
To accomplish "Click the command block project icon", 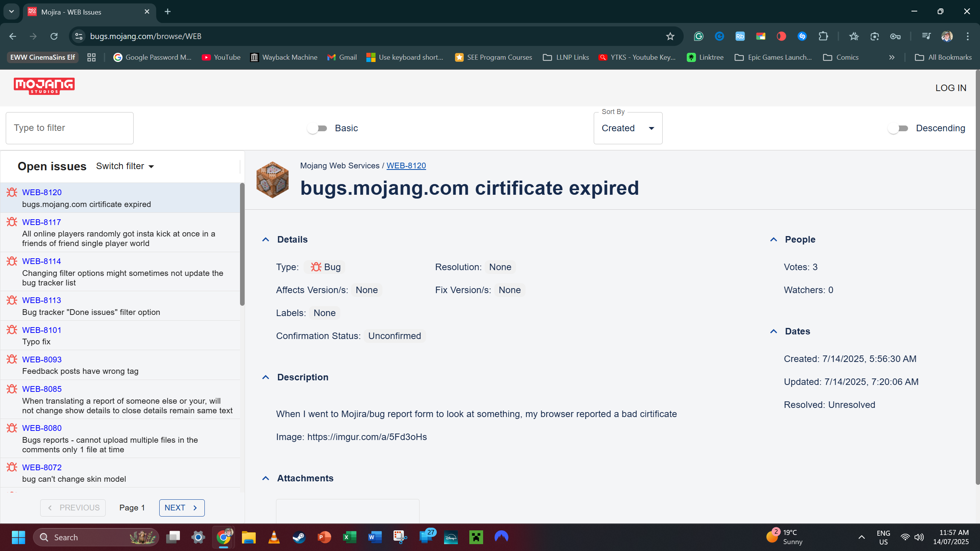I will click(273, 180).
